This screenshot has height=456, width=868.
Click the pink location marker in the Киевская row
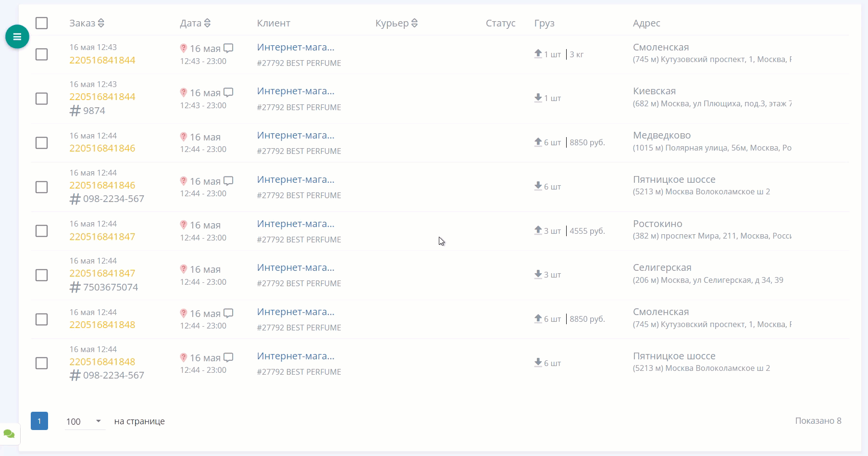(184, 92)
